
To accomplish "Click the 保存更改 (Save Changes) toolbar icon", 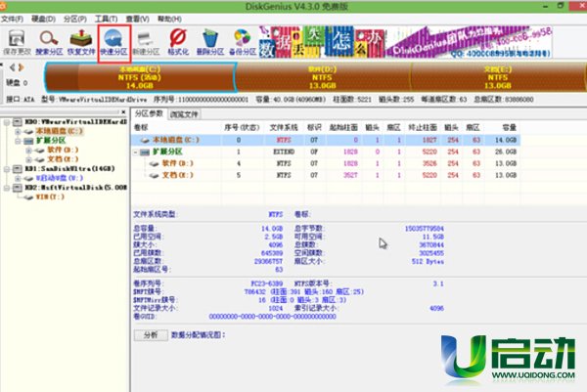I will [17, 42].
